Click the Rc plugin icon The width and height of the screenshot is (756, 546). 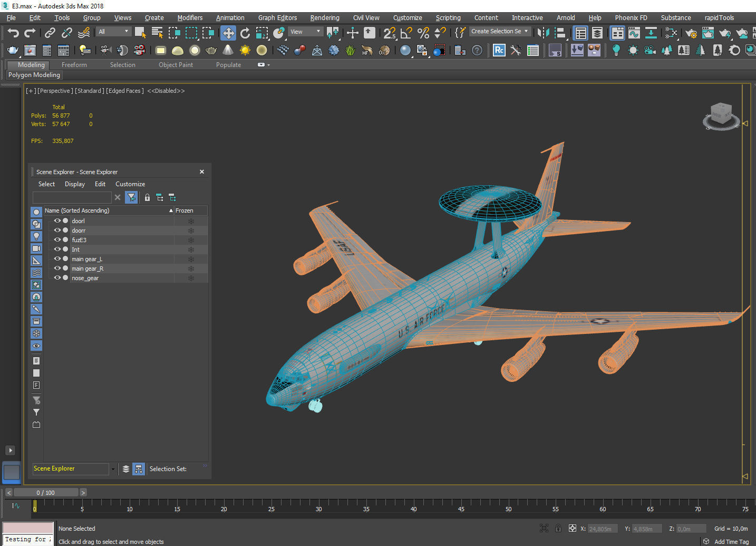pyautogui.click(x=499, y=50)
